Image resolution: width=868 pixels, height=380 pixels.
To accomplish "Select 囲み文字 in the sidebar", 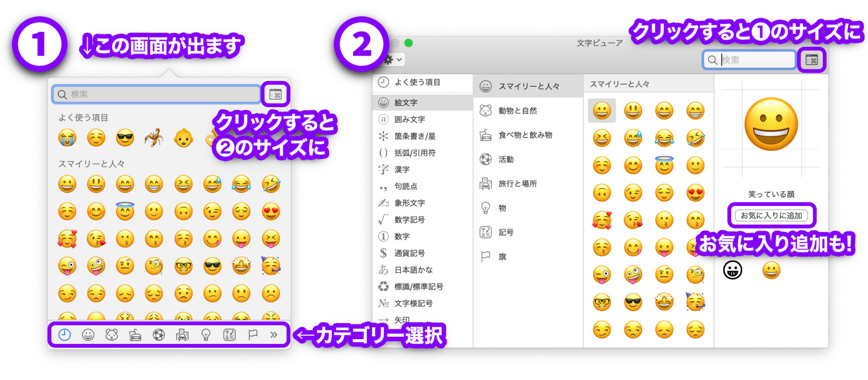I will (423, 119).
